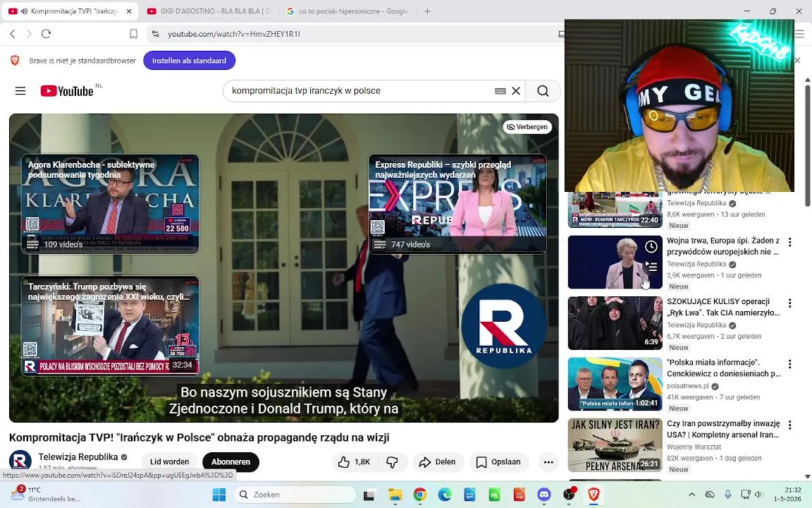Viewport: 812px width, 508px height.
Task: Click the Windows Zoeken search box
Action: (295, 495)
